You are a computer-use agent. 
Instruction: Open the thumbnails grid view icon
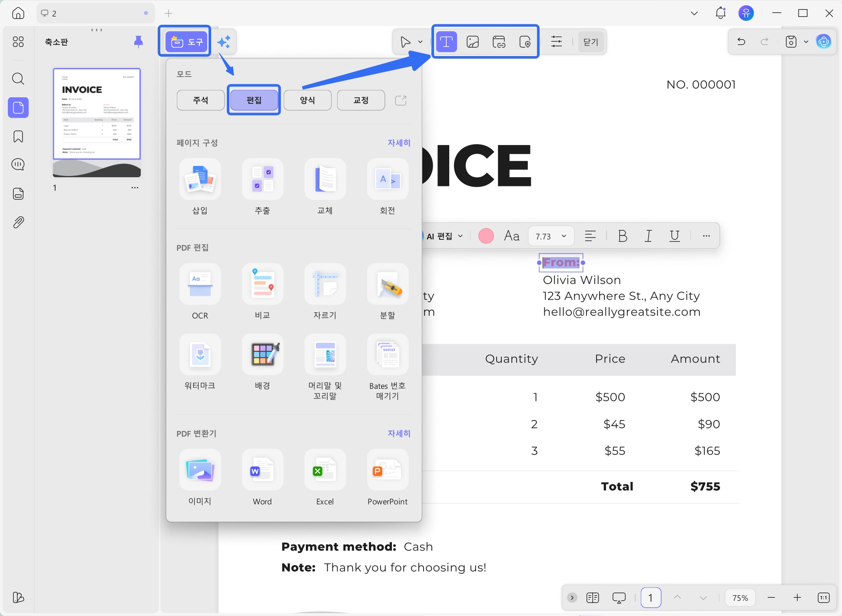[x=18, y=42]
